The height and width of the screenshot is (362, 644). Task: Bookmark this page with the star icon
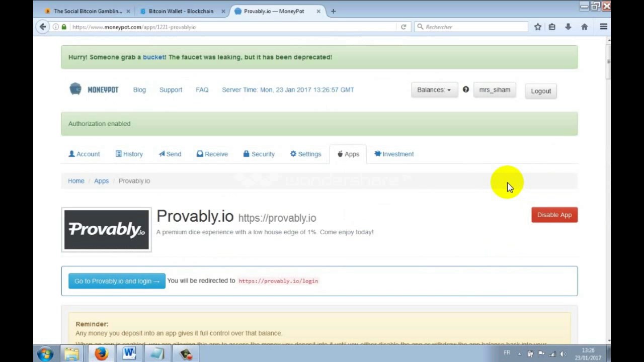pyautogui.click(x=538, y=27)
